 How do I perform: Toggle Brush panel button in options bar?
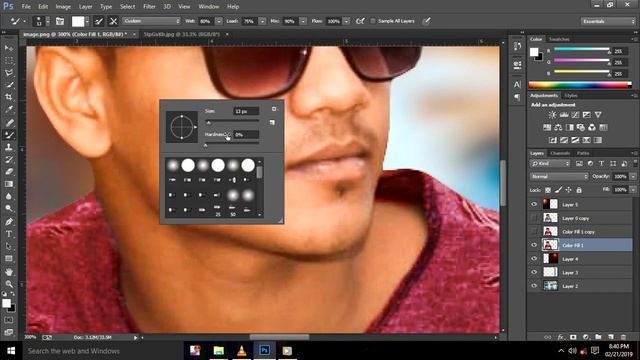point(60,21)
